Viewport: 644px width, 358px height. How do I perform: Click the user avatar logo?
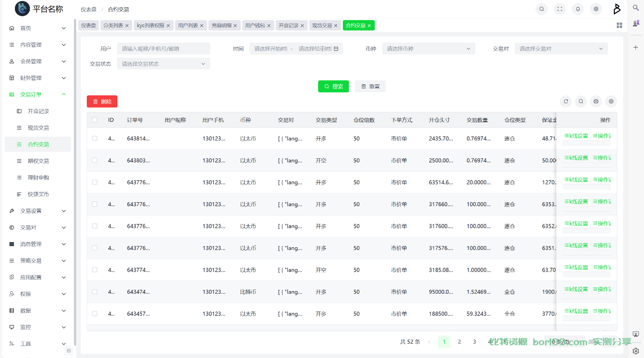coord(617,9)
